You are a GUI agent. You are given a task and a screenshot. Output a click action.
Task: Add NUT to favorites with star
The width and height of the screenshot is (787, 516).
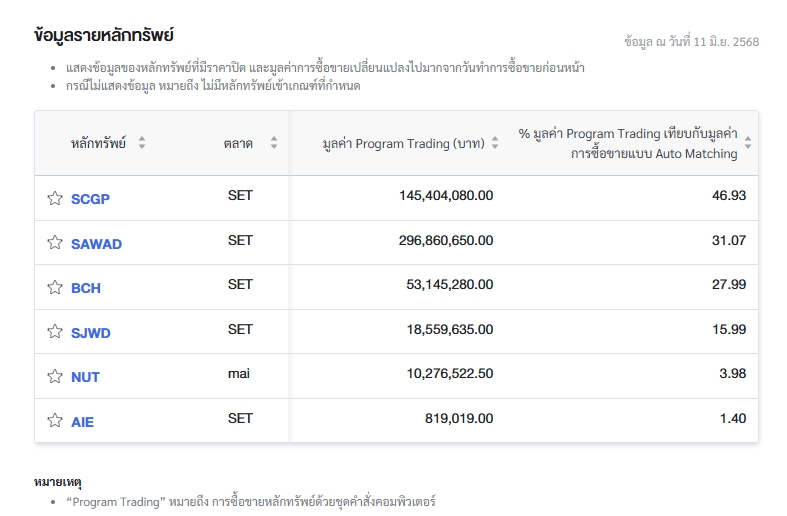click(55, 377)
